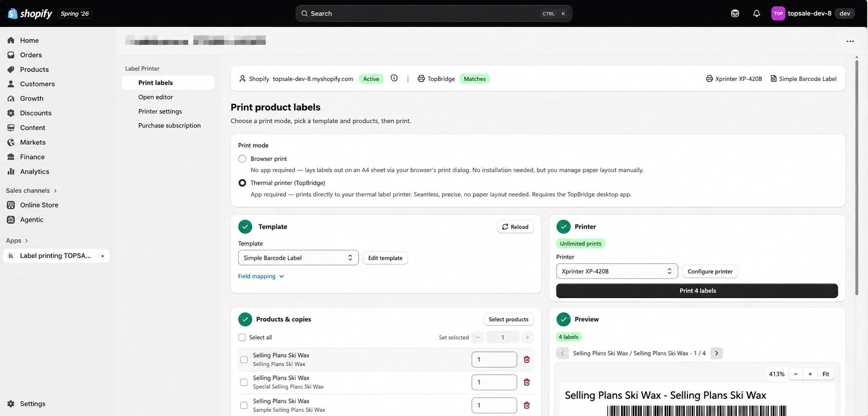
Task: Click the Finance bank icon
Action: click(11, 157)
